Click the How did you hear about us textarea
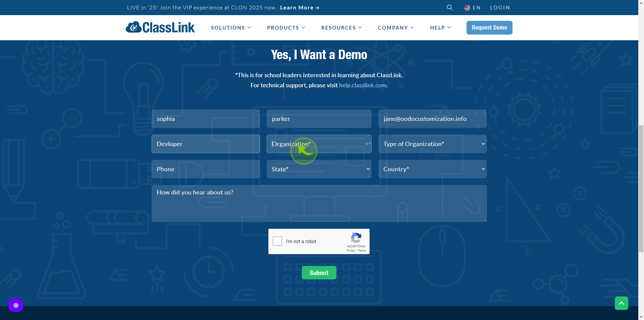The width and height of the screenshot is (644, 320). click(x=319, y=203)
